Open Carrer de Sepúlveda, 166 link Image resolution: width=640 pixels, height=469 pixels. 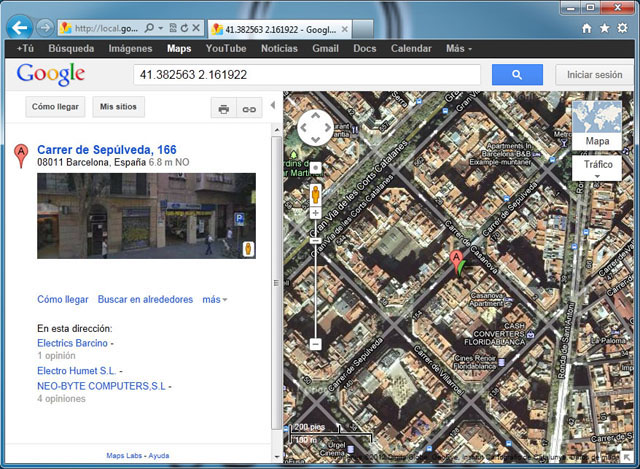[x=107, y=150]
